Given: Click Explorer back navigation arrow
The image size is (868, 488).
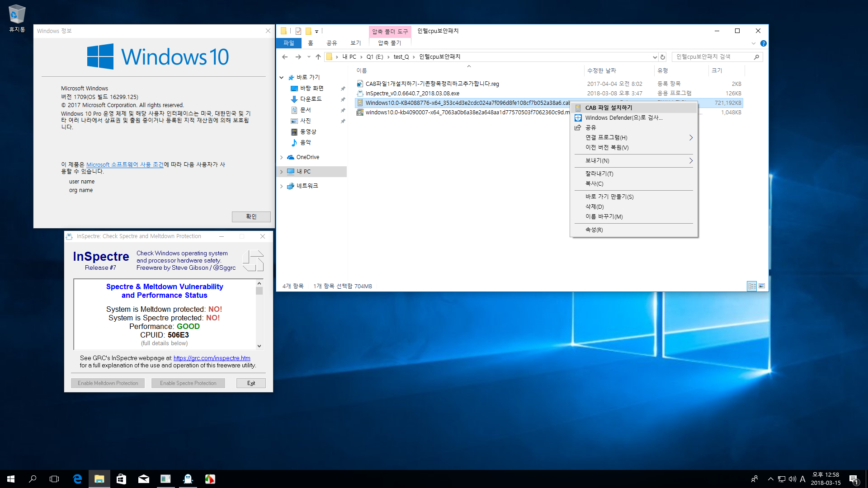Looking at the screenshot, I should coord(285,57).
